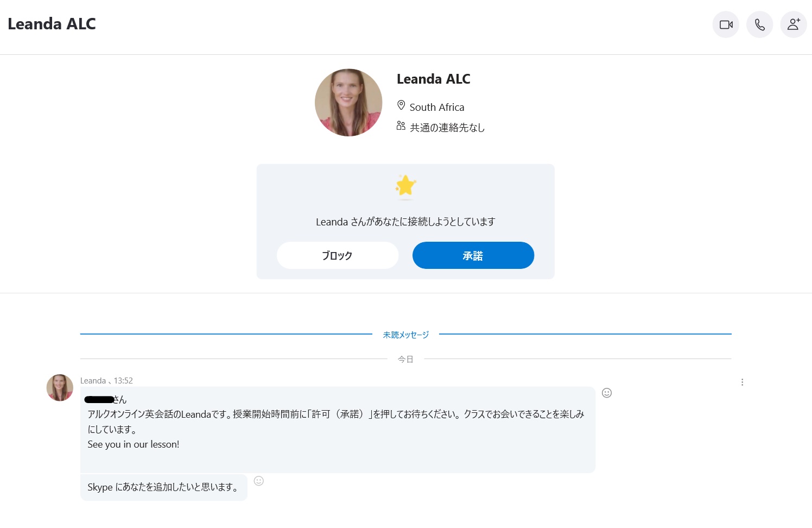
Task: Start a video call with Leanda
Action: [x=726, y=24]
